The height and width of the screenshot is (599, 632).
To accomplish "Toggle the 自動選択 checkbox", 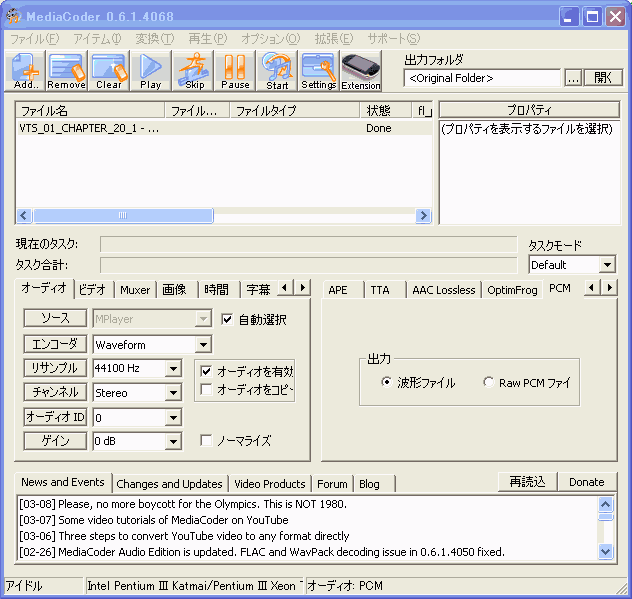I will tap(227, 320).
